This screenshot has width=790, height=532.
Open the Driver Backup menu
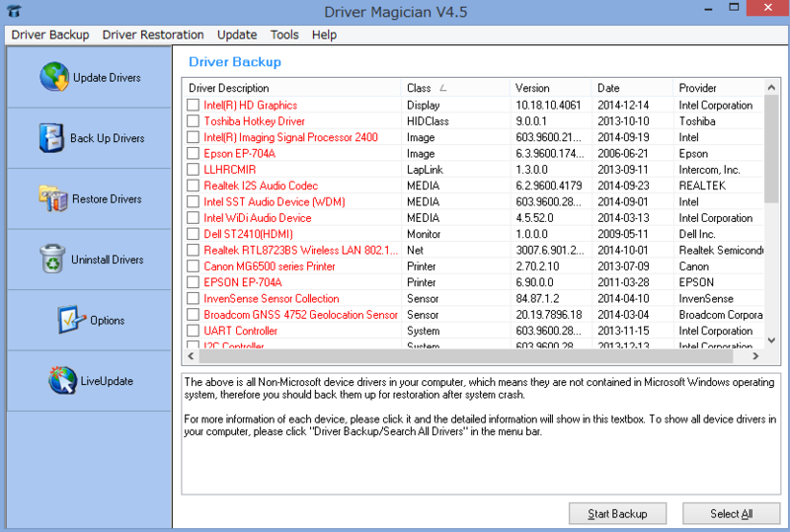pyautogui.click(x=50, y=35)
